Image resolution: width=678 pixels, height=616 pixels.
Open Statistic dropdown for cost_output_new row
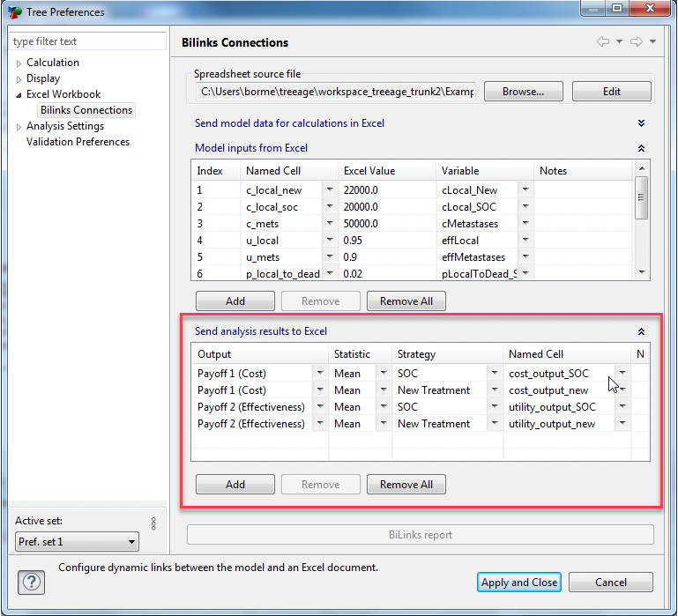pyautogui.click(x=384, y=390)
